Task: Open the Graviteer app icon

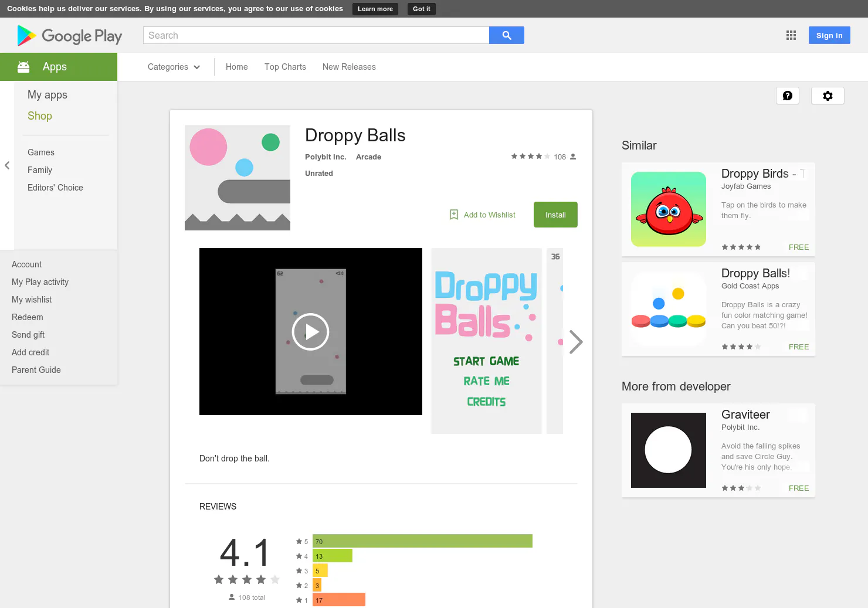Action: click(669, 450)
